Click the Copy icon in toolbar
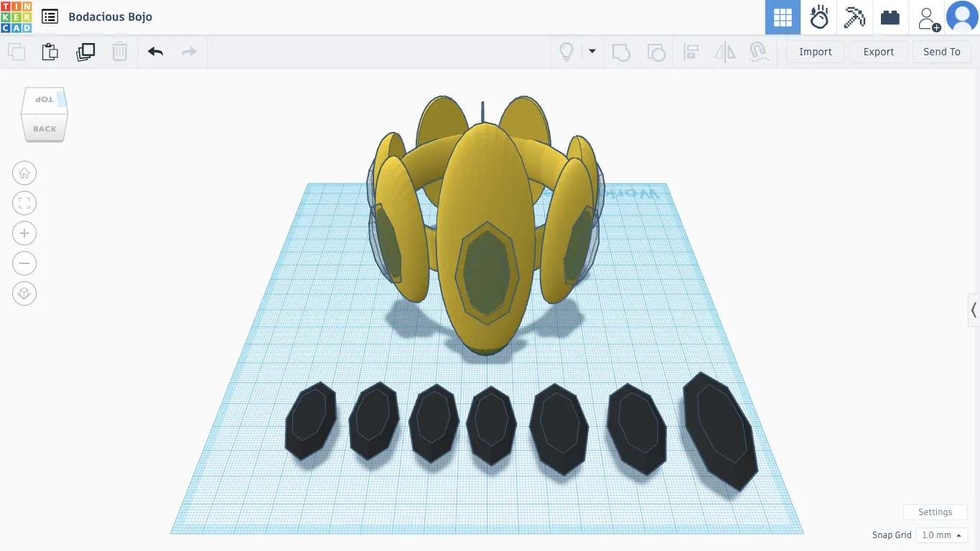980x551 pixels. (x=16, y=52)
